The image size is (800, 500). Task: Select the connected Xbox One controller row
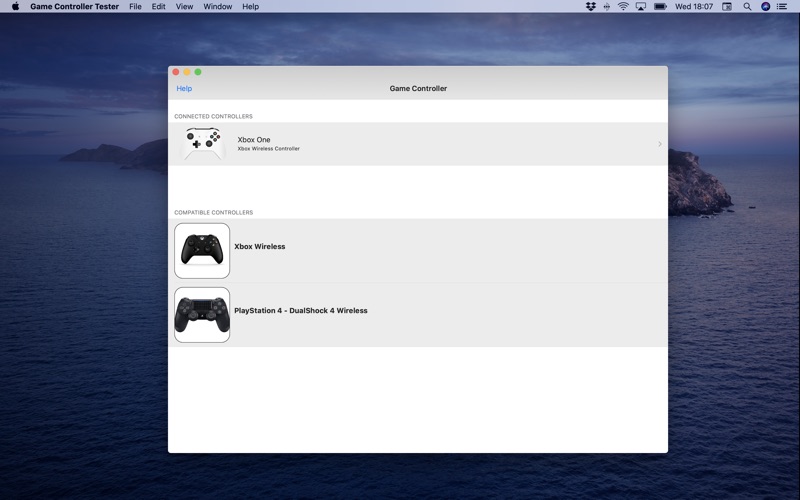(417, 144)
